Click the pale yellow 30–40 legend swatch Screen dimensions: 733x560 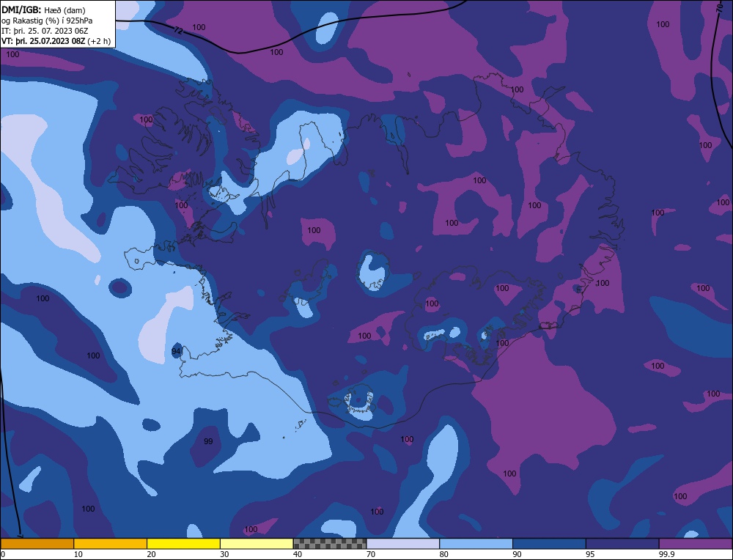257,543
